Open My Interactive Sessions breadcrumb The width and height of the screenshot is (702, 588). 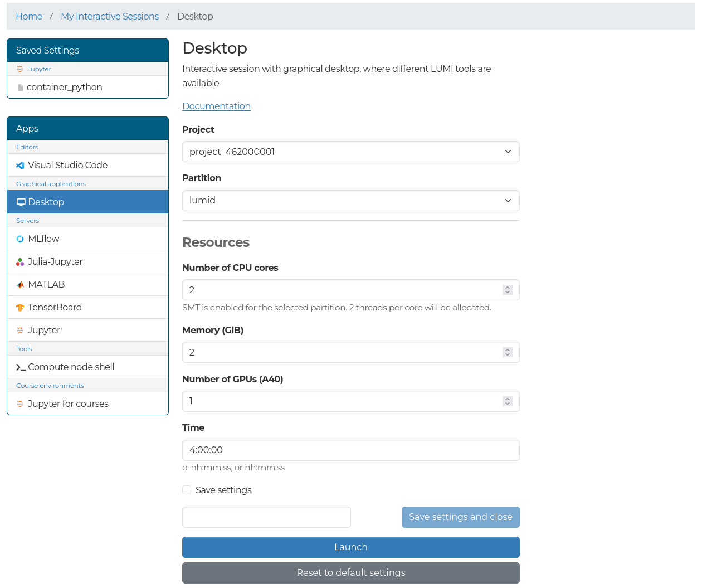(x=109, y=16)
